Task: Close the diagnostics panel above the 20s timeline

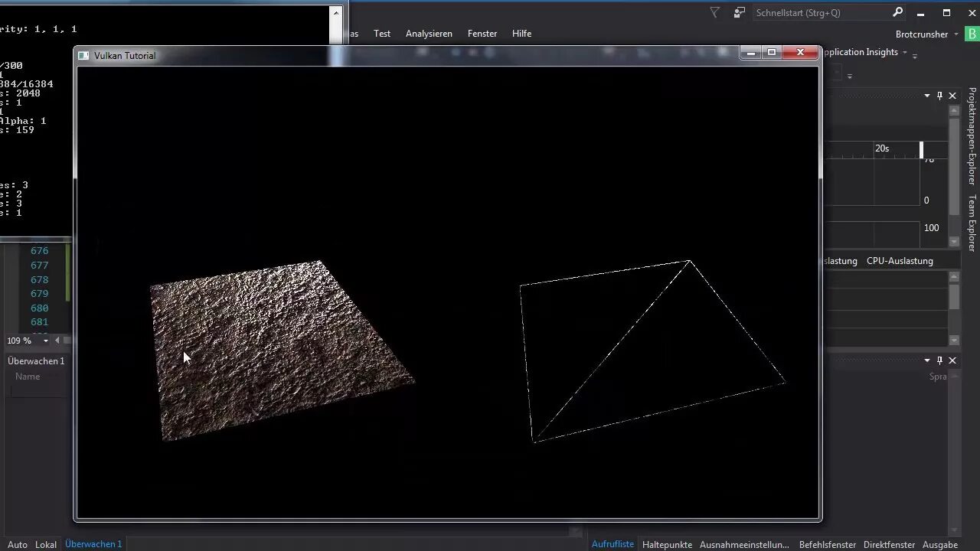Action: [x=952, y=96]
